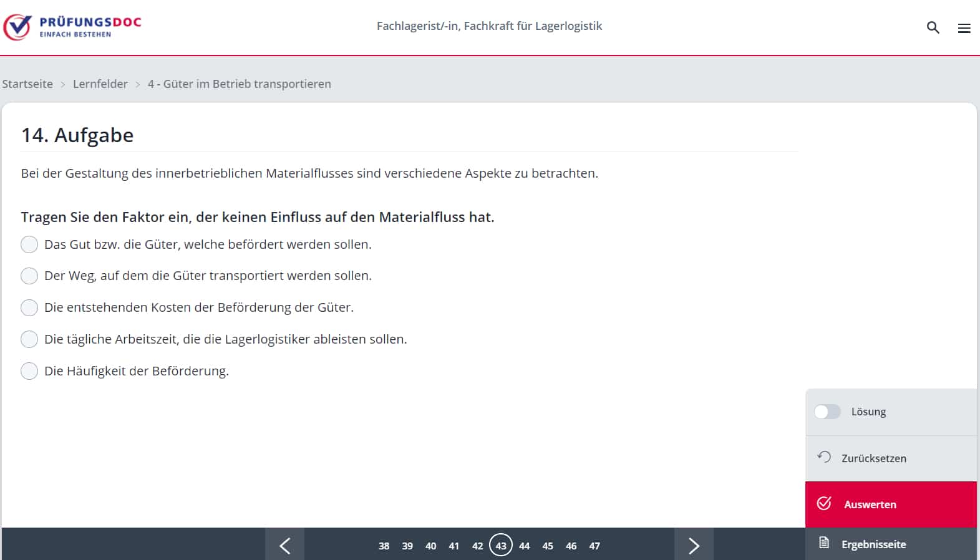The width and height of the screenshot is (980, 560).
Task: Jump to question 44
Action: pyautogui.click(x=524, y=546)
